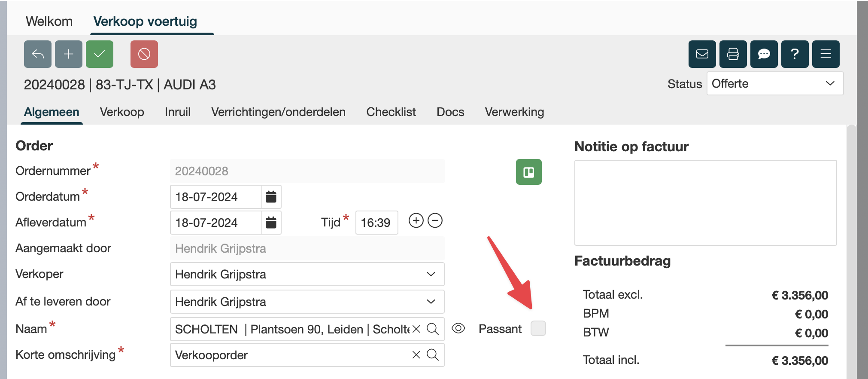Open the Orderdatum calendar picker
Image resolution: width=868 pixels, height=379 pixels.
point(271,197)
